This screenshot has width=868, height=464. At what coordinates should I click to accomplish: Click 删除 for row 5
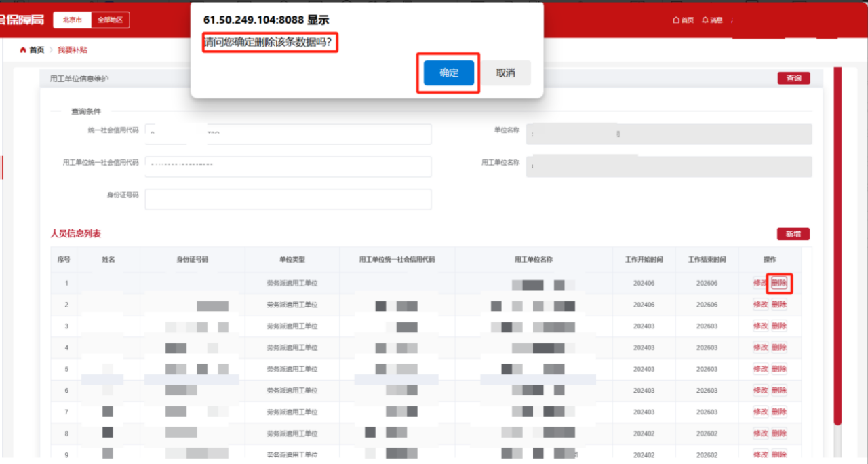pyautogui.click(x=779, y=369)
